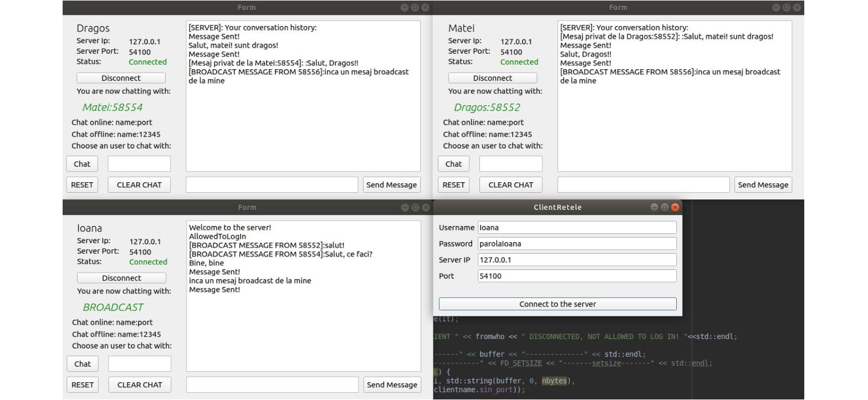The width and height of the screenshot is (868, 400).
Task: Click the Port field showing 54100
Action: click(x=576, y=275)
